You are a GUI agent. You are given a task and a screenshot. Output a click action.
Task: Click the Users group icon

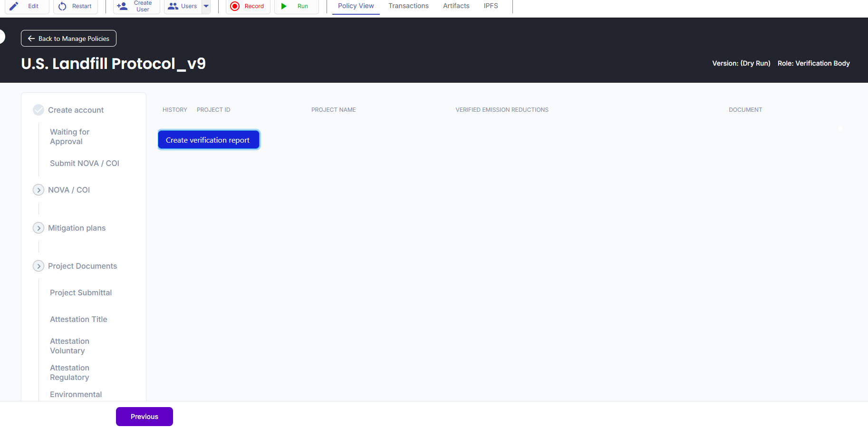click(x=173, y=6)
